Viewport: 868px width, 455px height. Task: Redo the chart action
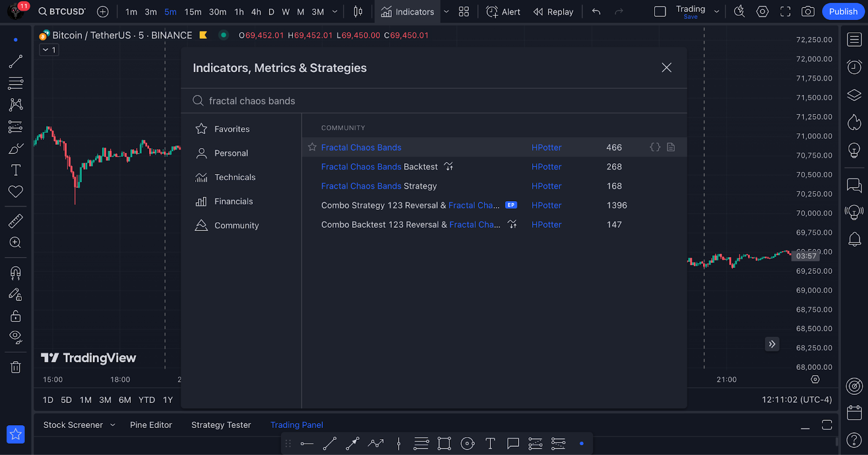pos(619,11)
